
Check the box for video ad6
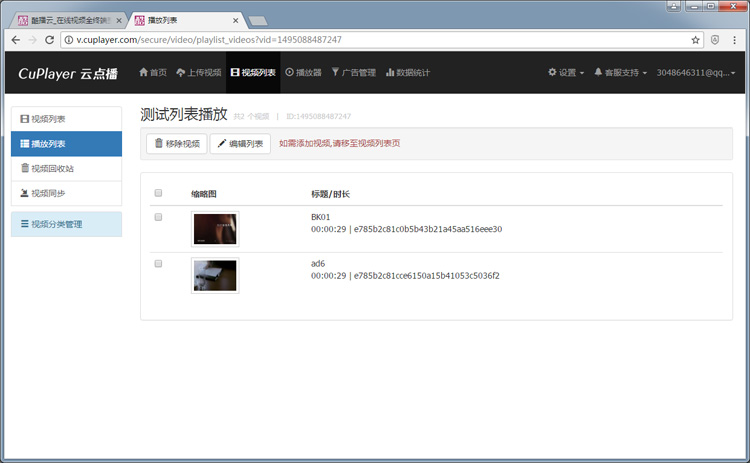pyautogui.click(x=158, y=264)
